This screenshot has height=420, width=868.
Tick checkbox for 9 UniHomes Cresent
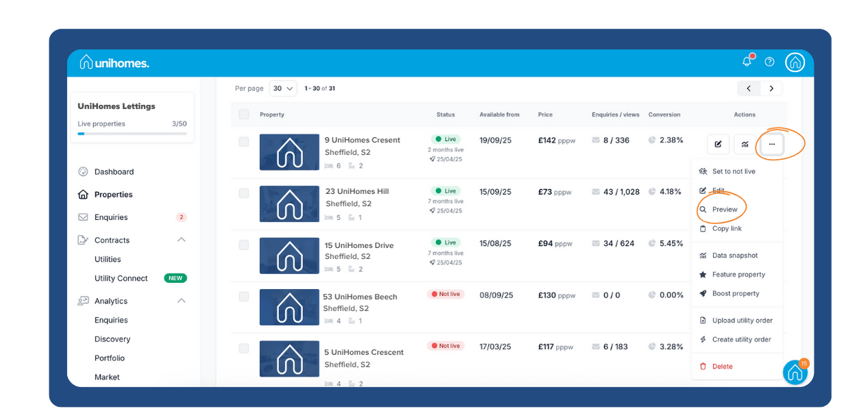(x=243, y=141)
